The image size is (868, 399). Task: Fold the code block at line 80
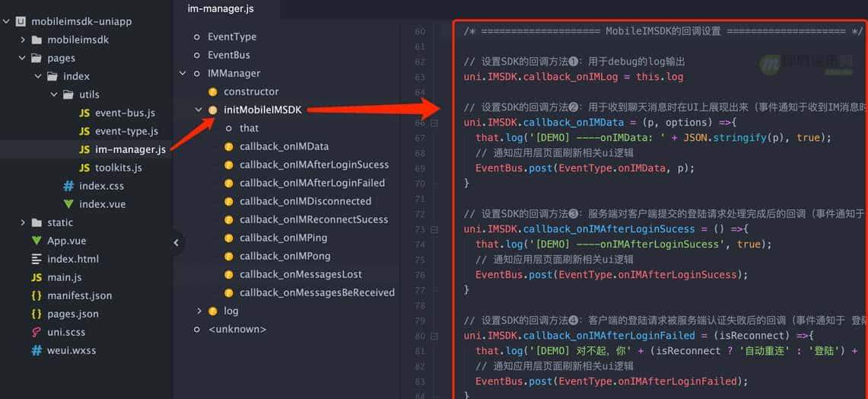[434, 336]
